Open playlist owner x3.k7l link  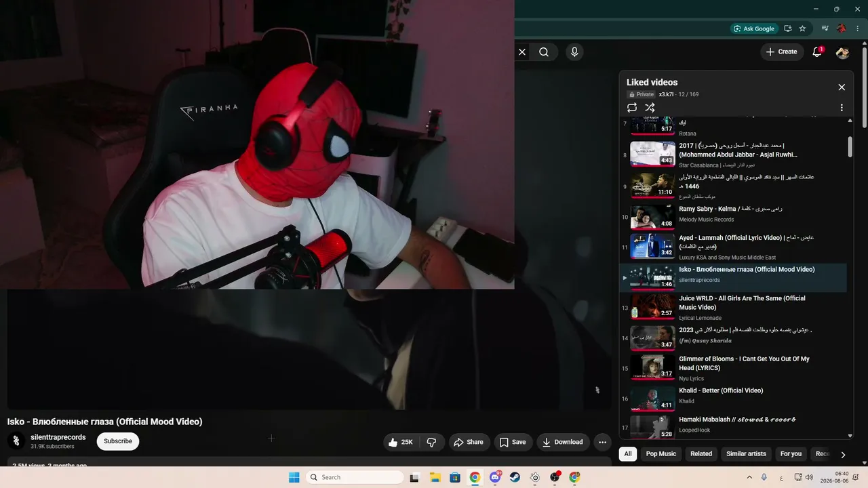[x=666, y=94]
